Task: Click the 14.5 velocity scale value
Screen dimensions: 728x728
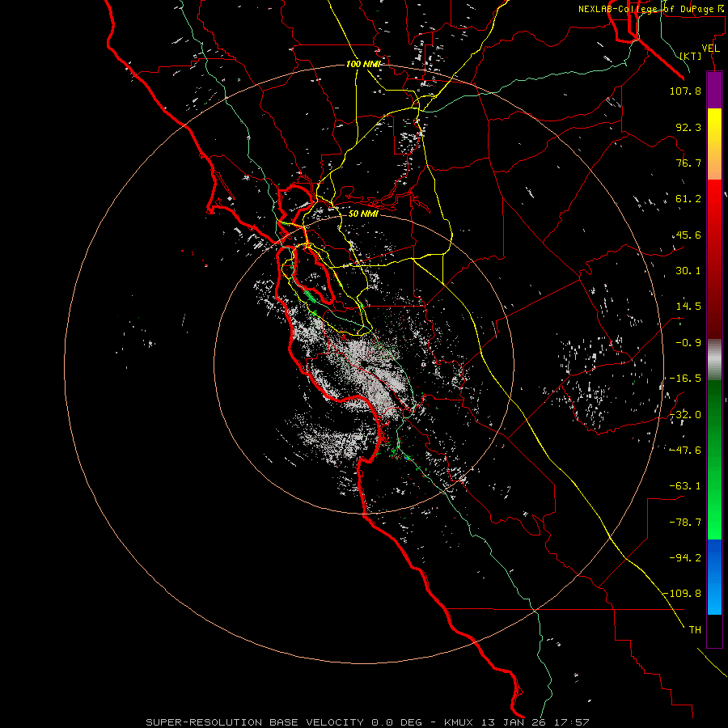Action: click(688, 307)
